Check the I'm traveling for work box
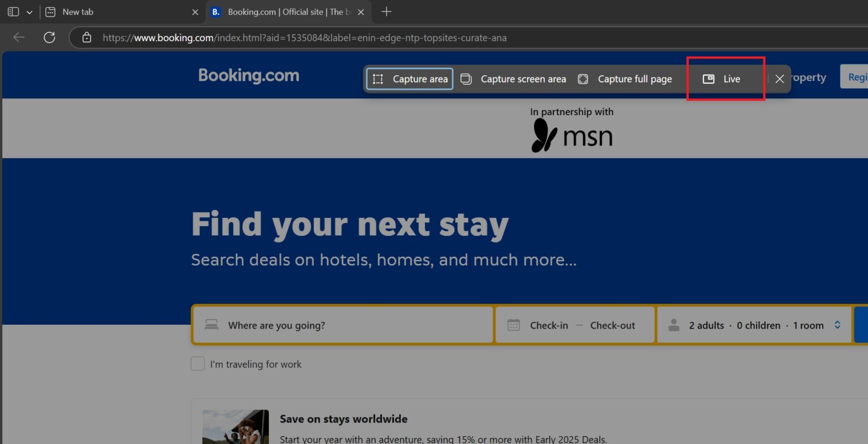The width and height of the screenshot is (868, 444). pyautogui.click(x=197, y=364)
